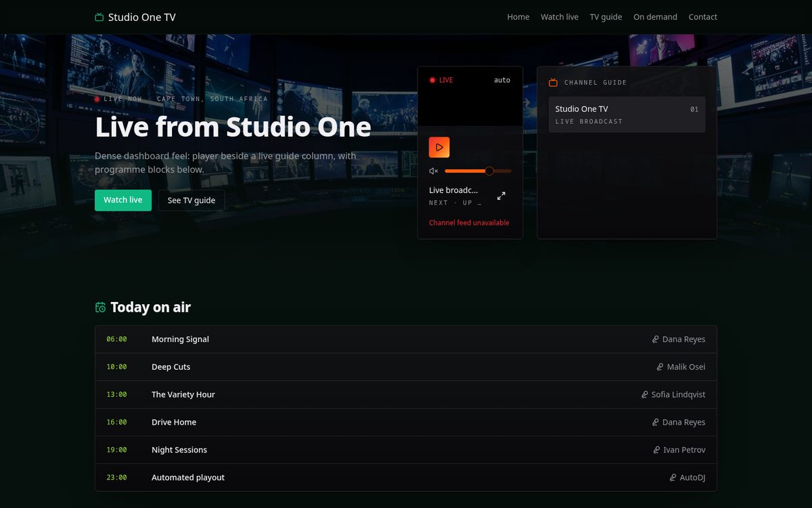Click the link icon beside Malik Osei
The width and height of the screenshot is (812, 508).
[x=660, y=367]
